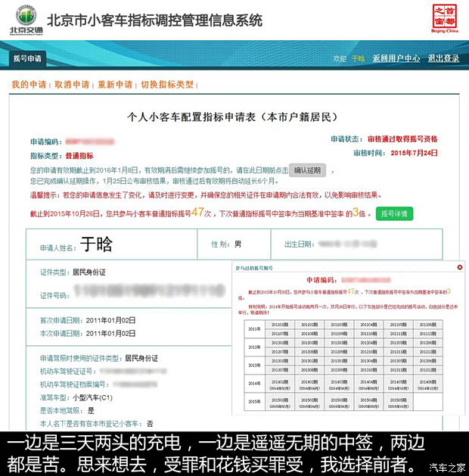Click the 是否本地驾照 value 是

tap(91, 411)
